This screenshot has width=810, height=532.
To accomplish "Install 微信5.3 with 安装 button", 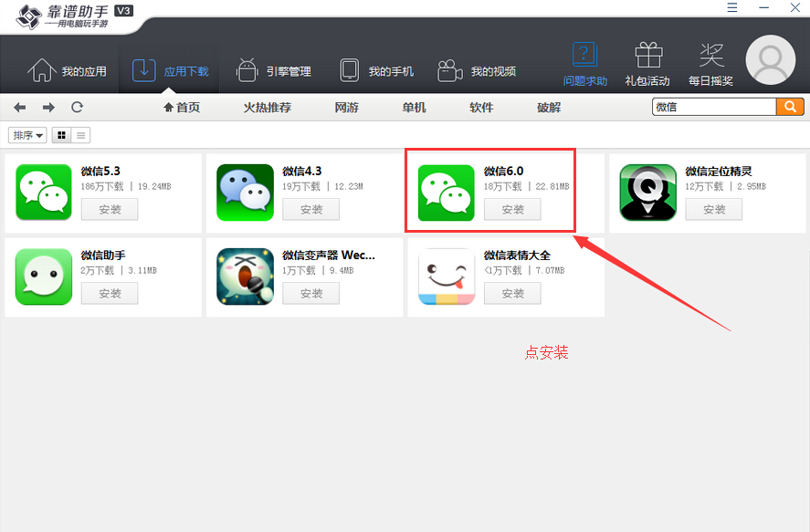I will pos(110,209).
